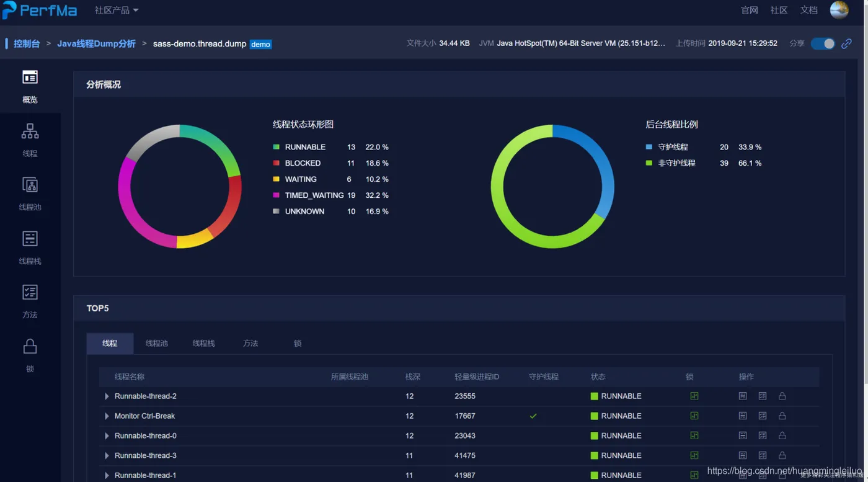Click green lock-column icon for Monitor Ctrl-Break
The image size is (868, 482).
click(x=694, y=416)
